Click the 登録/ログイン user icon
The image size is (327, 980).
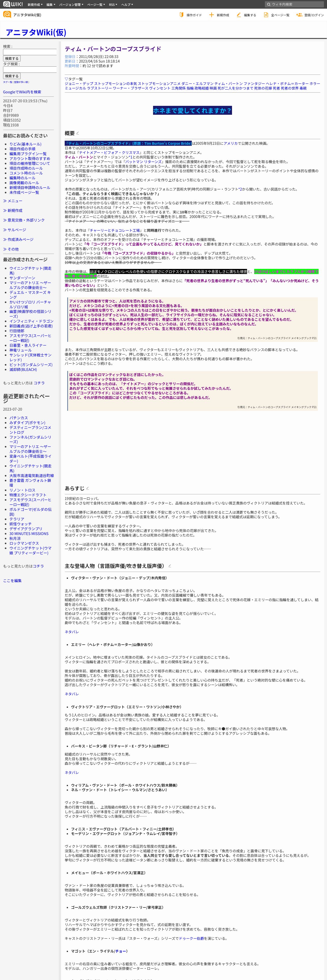click(x=299, y=15)
